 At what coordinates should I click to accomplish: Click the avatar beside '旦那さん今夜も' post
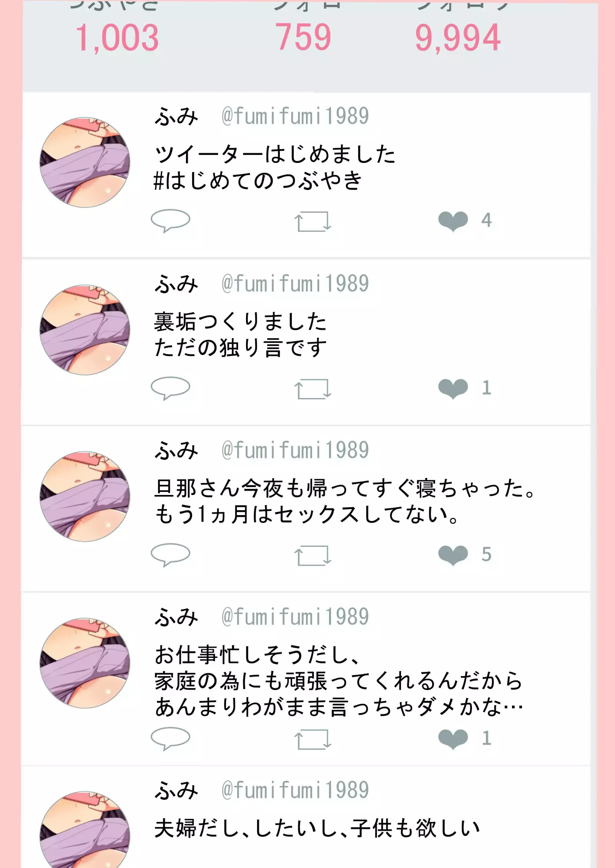[85, 496]
